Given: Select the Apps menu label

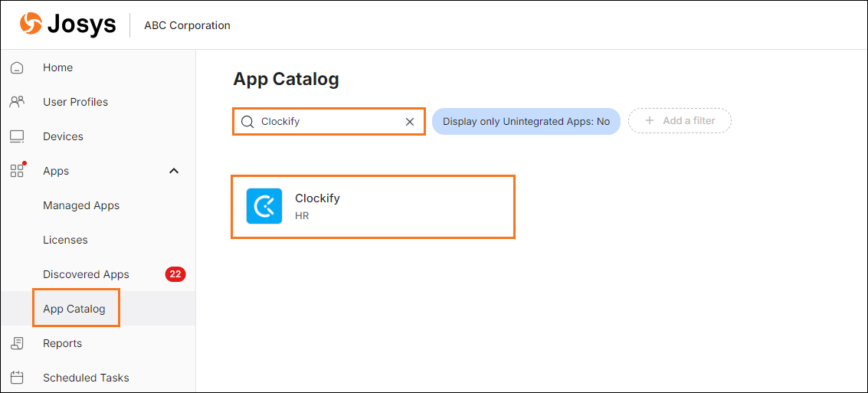Looking at the screenshot, I should [56, 171].
